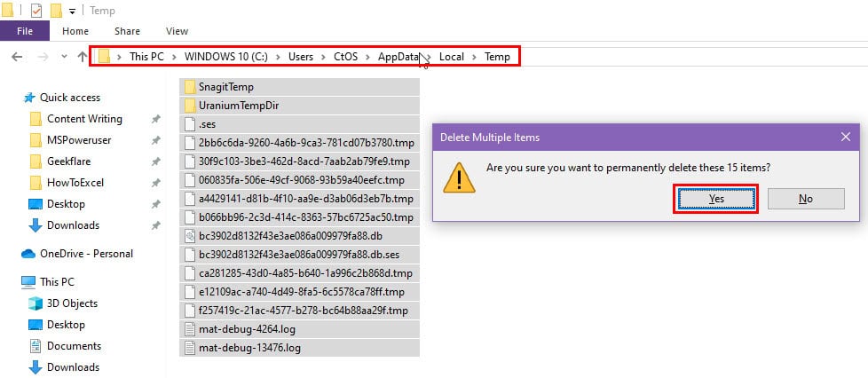Click No in Delete Multiple Items dialog
The width and height of the screenshot is (868, 378).
click(x=806, y=199)
